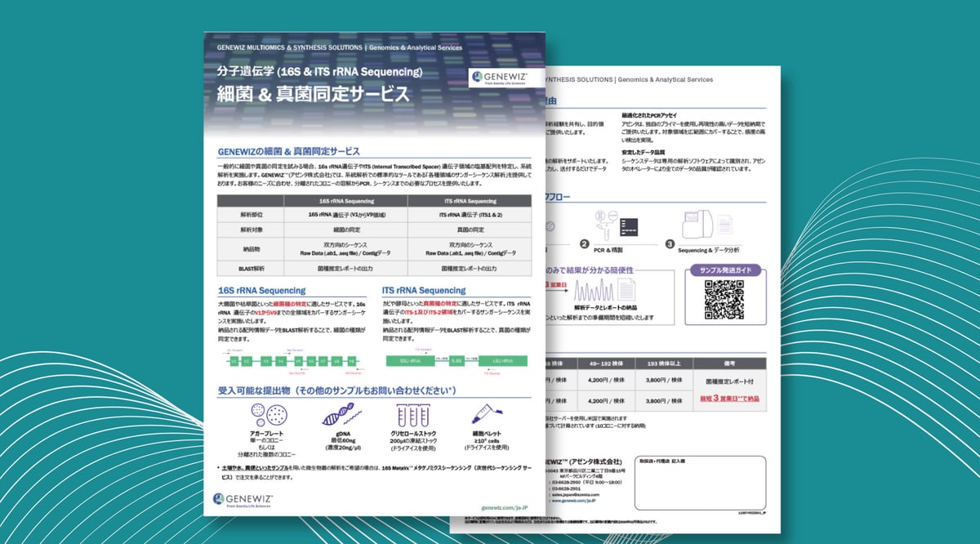980x544 pixels.
Task: Click the 'ITS rRNA Sequencing' table column header
Action: (x=468, y=201)
